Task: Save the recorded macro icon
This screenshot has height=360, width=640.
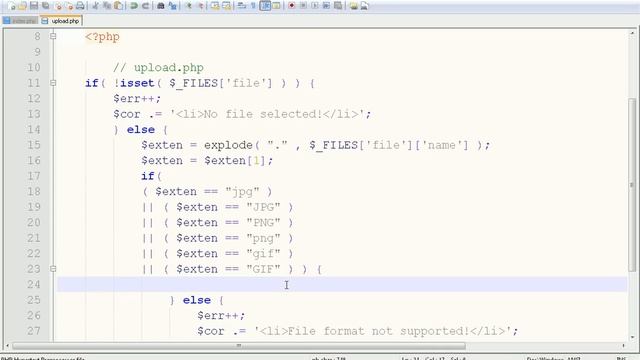Action: 338,6
